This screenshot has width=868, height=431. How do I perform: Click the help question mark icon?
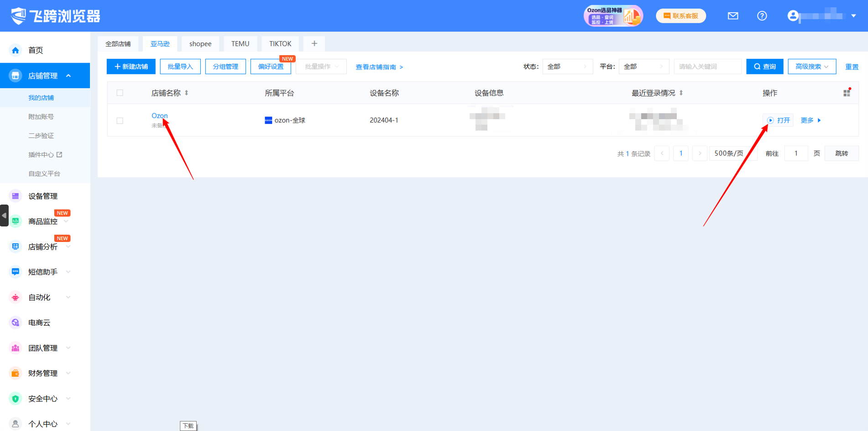(762, 16)
